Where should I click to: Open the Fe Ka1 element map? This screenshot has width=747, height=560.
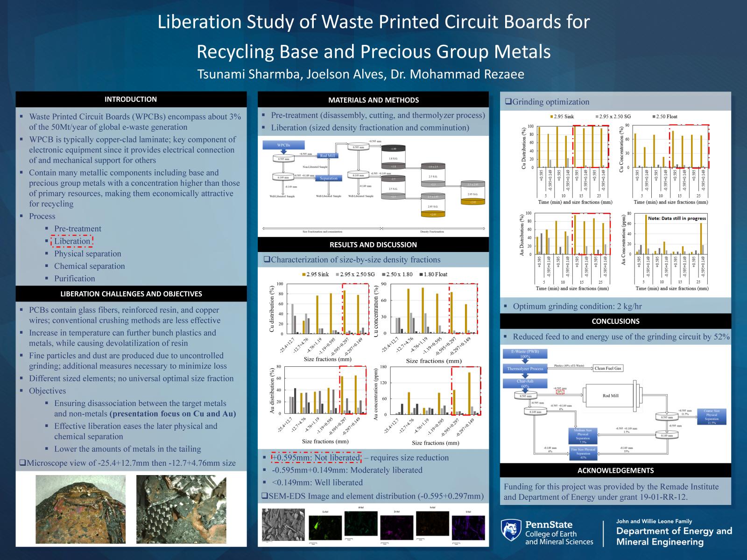point(432,525)
